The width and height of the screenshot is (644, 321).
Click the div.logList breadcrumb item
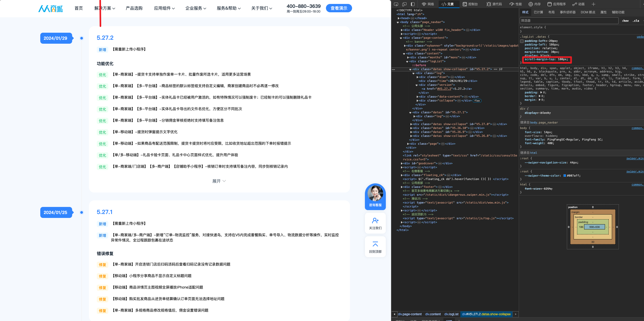(x=451, y=314)
